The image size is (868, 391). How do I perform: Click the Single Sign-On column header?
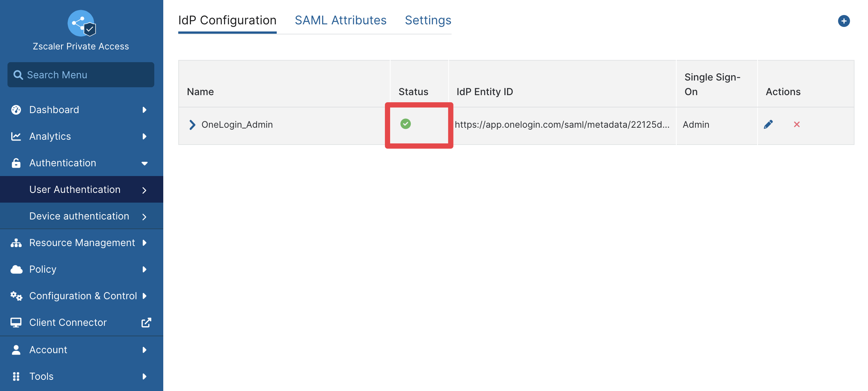(x=712, y=84)
